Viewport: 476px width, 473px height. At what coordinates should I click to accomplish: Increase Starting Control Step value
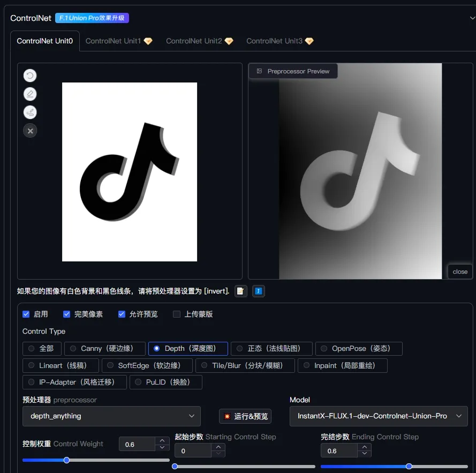(x=218, y=447)
